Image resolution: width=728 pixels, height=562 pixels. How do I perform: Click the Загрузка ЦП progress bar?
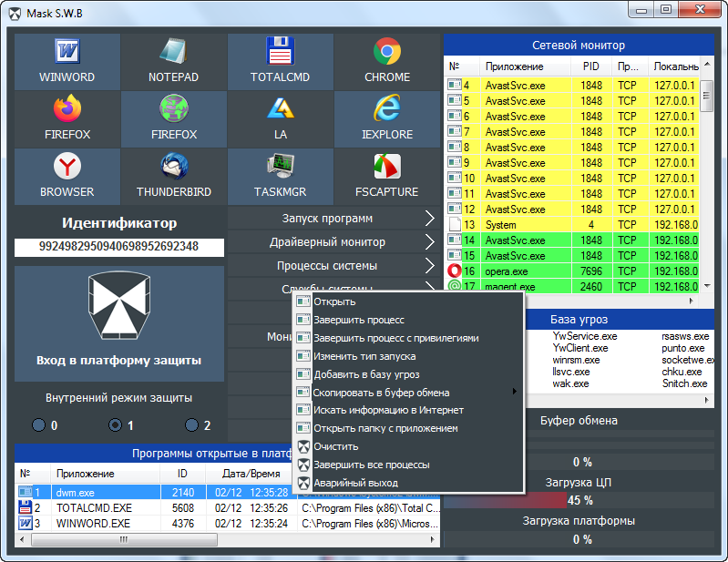(579, 500)
